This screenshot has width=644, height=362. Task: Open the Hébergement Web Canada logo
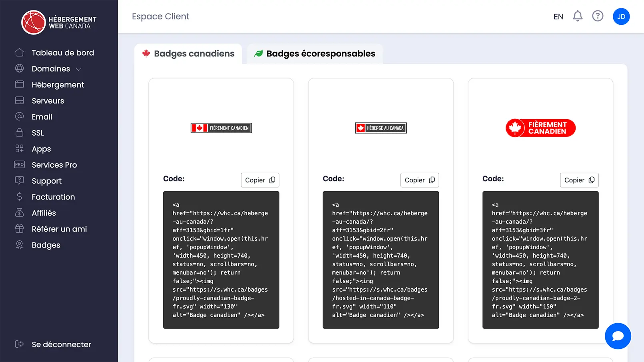pyautogui.click(x=59, y=22)
